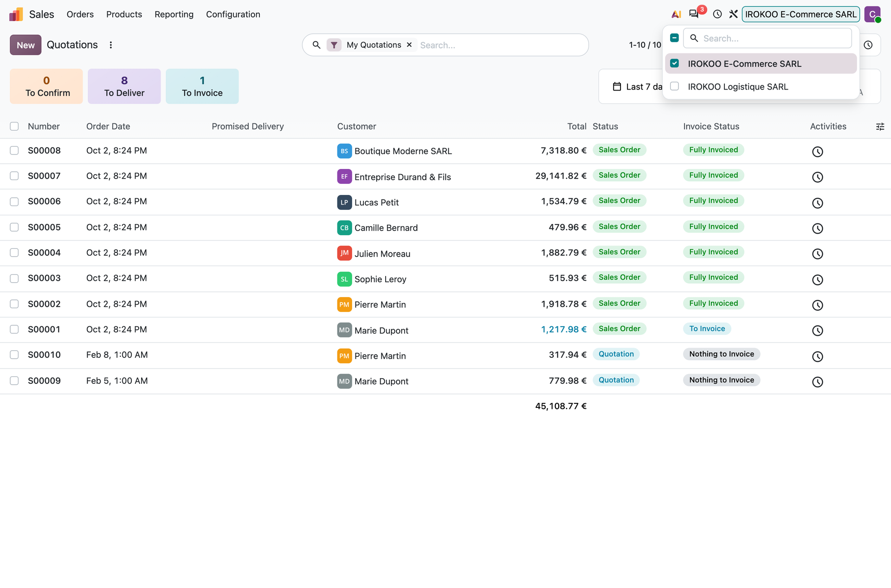This screenshot has height=588, width=891.
Task: Sort by Total column header
Action: [577, 126]
